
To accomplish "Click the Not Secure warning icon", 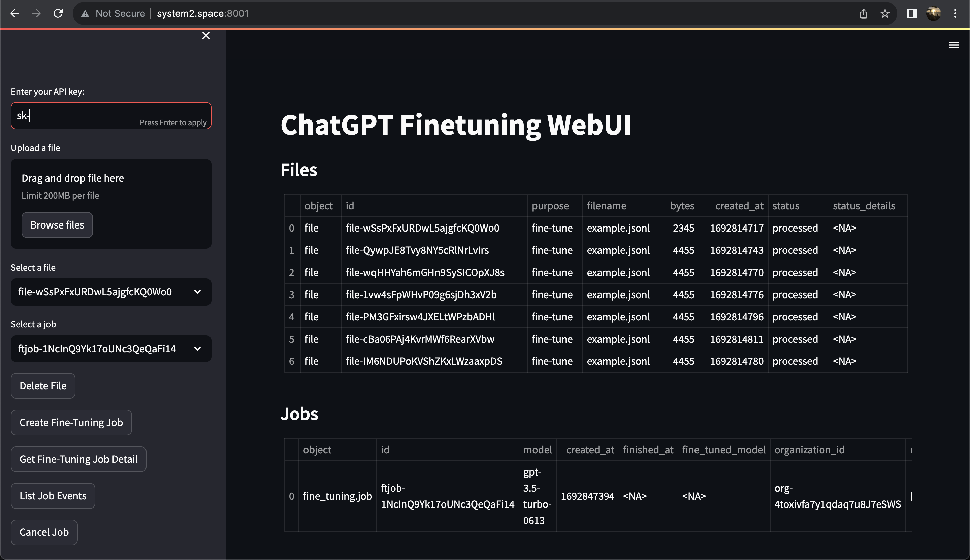I will click(x=85, y=13).
